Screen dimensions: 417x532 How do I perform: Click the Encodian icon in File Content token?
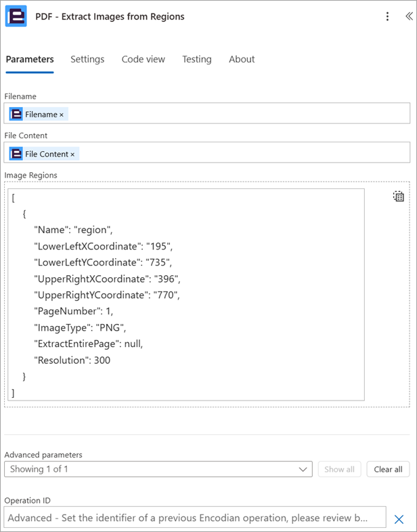pyautogui.click(x=16, y=154)
